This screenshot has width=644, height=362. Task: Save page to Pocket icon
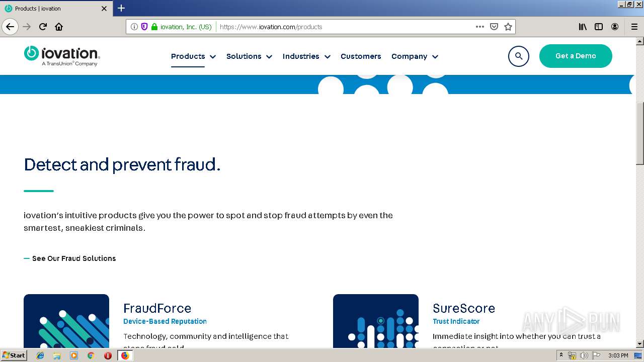(x=494, y=27)
